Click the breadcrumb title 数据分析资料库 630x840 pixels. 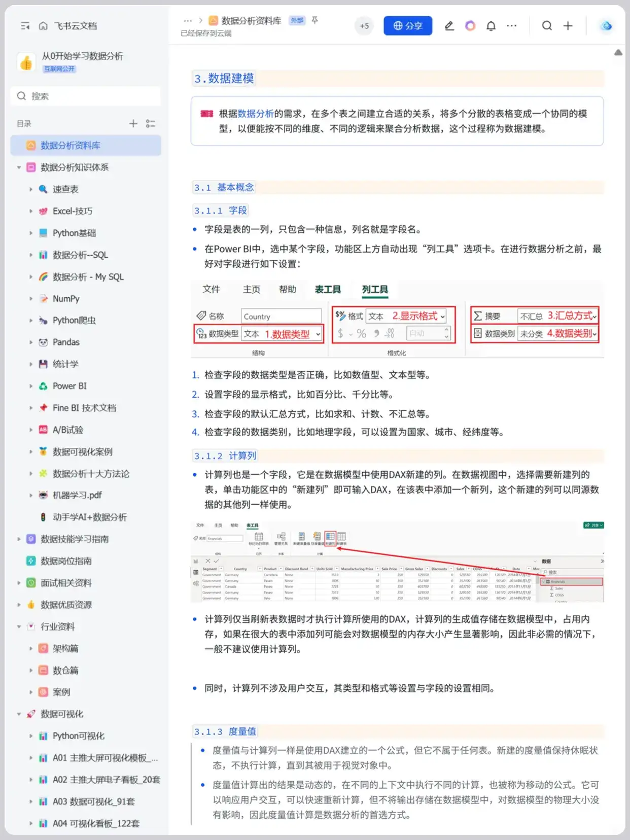[x=252, y=21]
